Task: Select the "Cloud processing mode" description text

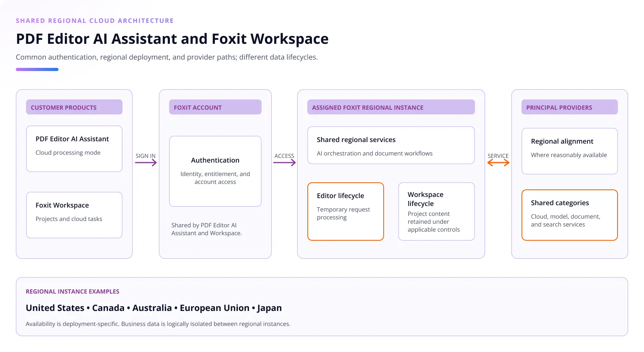Action: 68,153
